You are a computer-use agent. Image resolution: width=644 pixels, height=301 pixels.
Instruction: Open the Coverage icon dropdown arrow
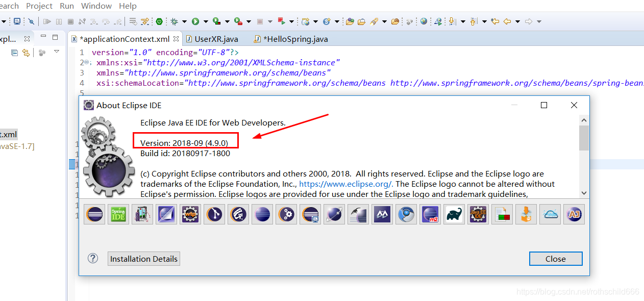pyautogui.click(x=227, y=21)
